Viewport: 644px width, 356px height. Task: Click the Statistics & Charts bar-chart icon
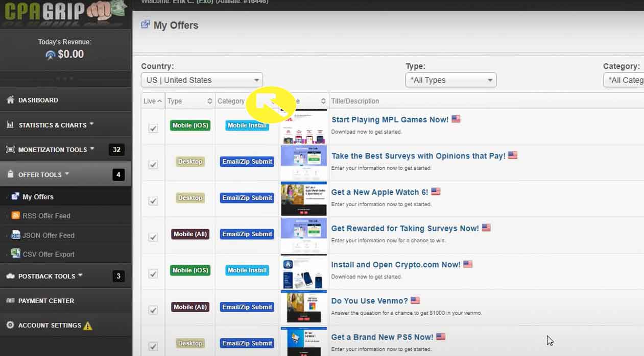tap(10, 124)
